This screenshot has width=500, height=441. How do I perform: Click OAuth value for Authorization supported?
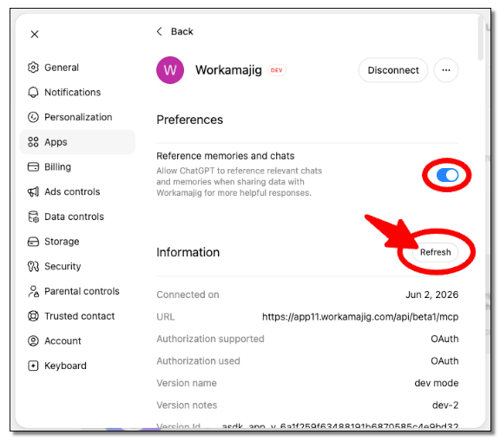click(444, 339)
